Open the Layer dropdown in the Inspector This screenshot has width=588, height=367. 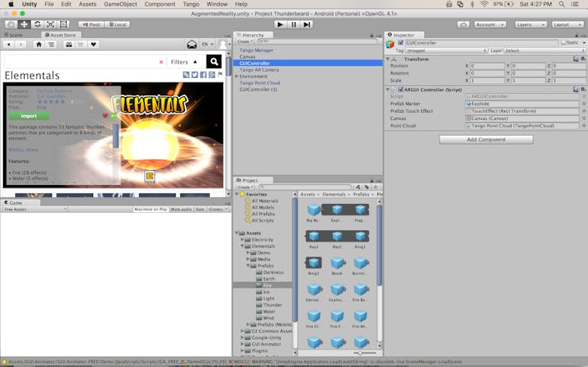tap(545, 51)
